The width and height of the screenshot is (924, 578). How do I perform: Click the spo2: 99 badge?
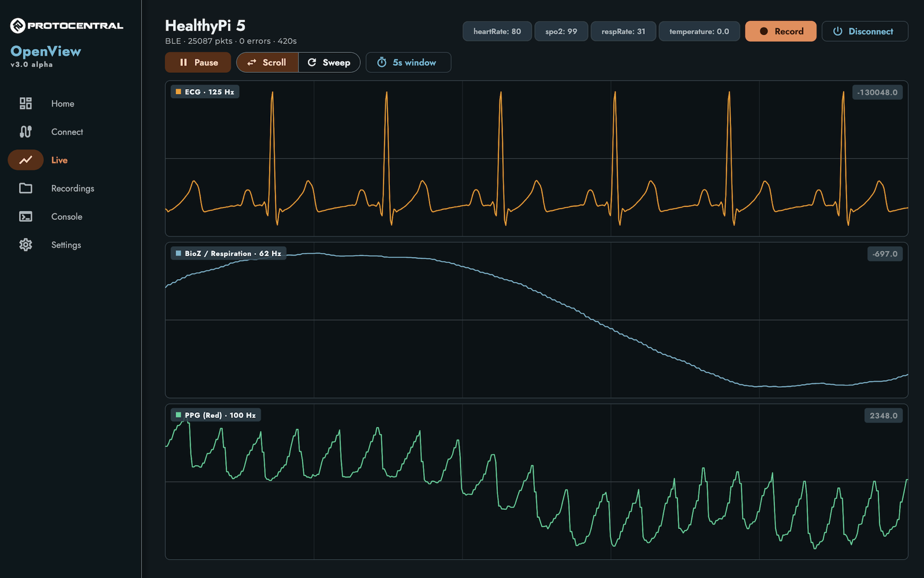[561, 31]
